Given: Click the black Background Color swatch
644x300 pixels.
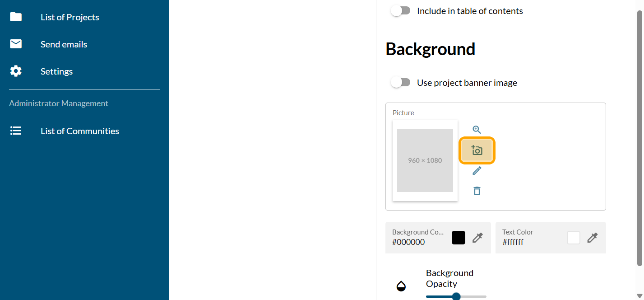Looking at the screenshot, I should (x=459, y=238).
